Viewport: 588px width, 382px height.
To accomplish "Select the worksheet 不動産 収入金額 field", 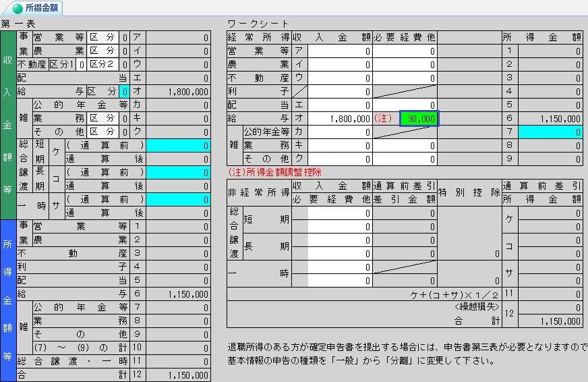I will click(x=340, y=78).
